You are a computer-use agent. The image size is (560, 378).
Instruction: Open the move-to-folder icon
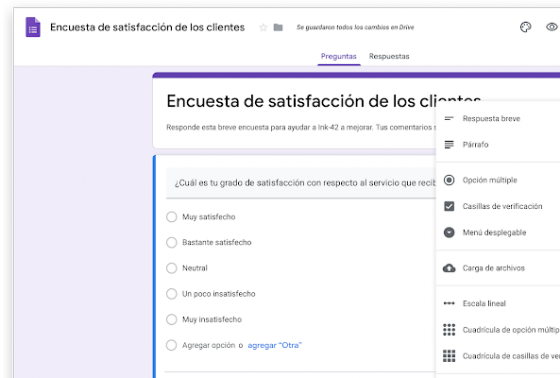click(278, 27)
